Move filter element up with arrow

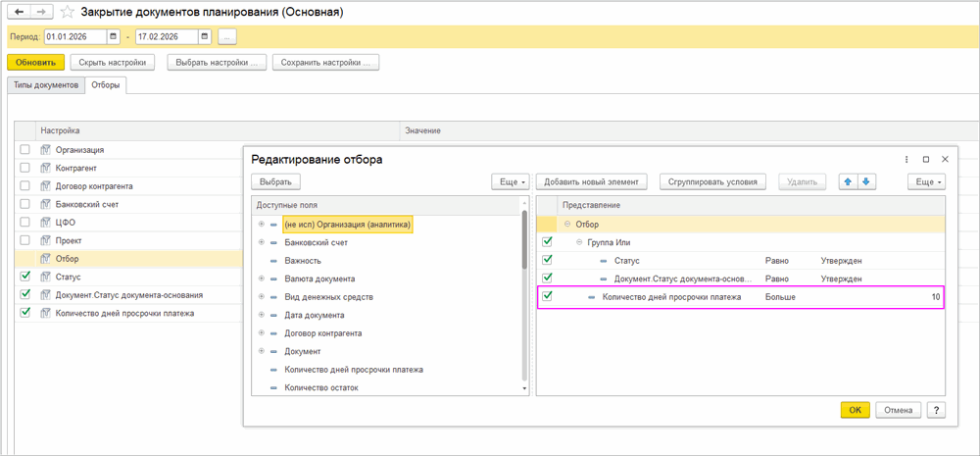click(848, 181)
